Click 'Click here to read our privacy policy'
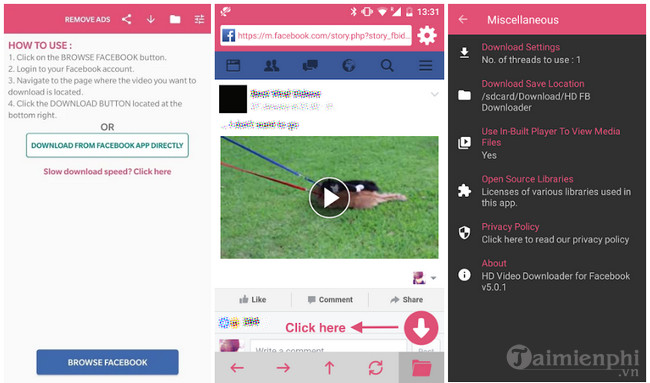The width and height of the screenshot is (650, 383). click(x=555, y=240)
